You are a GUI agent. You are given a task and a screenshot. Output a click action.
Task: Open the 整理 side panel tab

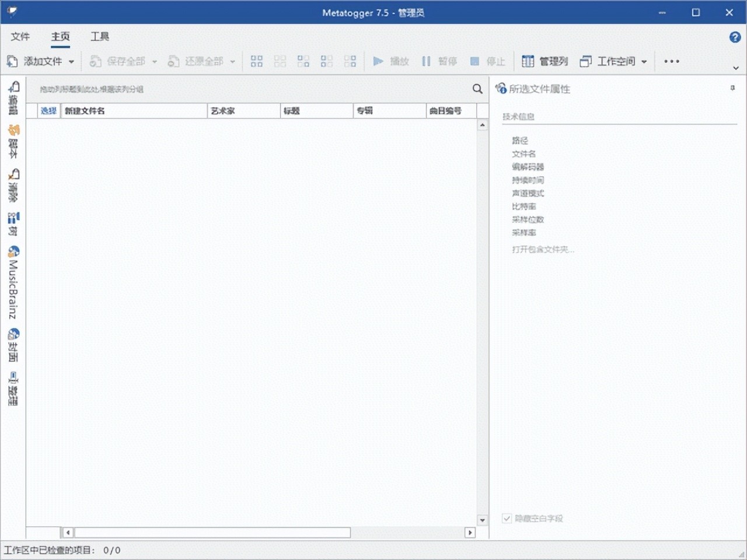[13, 388]
